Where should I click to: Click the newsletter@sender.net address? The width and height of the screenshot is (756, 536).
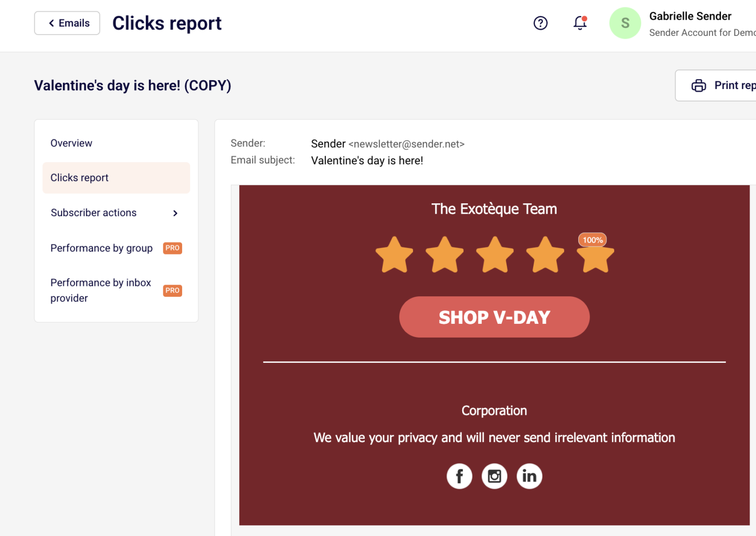[x=407, y=144]
